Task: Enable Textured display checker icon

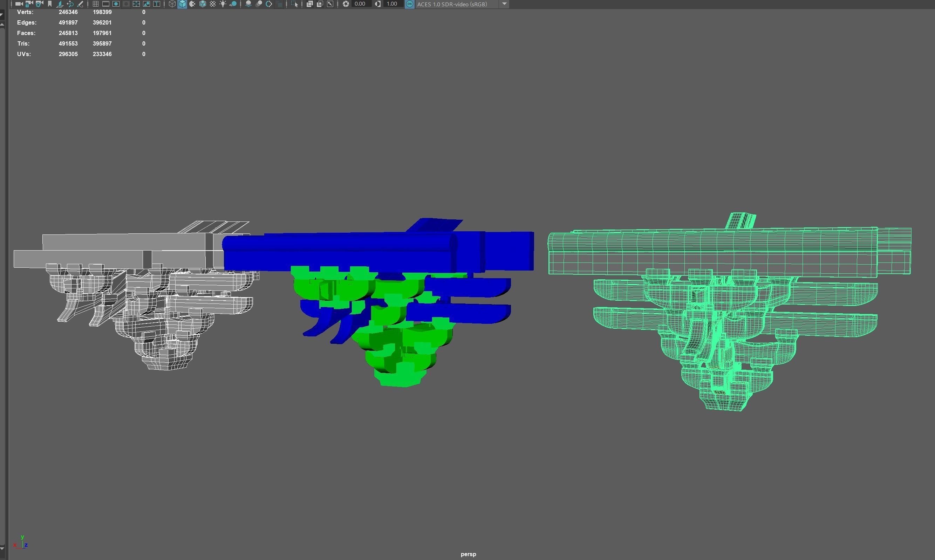Action: coord(213,4)
